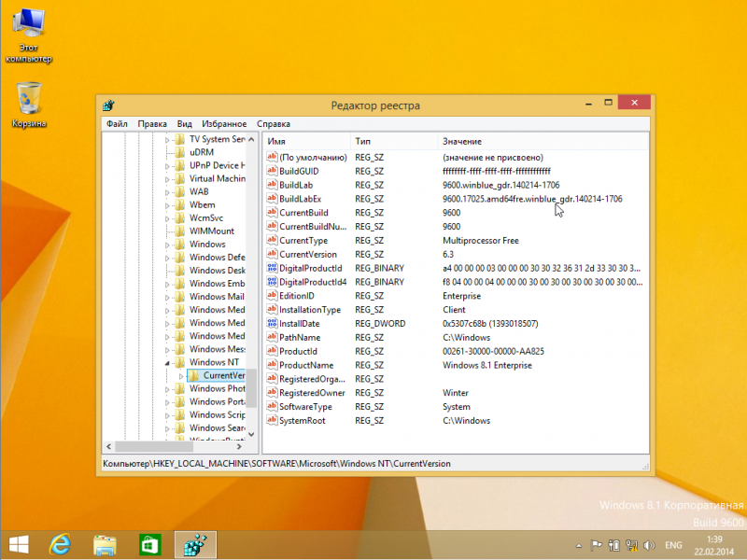Select the ProductId value name
Image resolution: width=747 pixels, height=560 pixels.
tap(298, 352)
